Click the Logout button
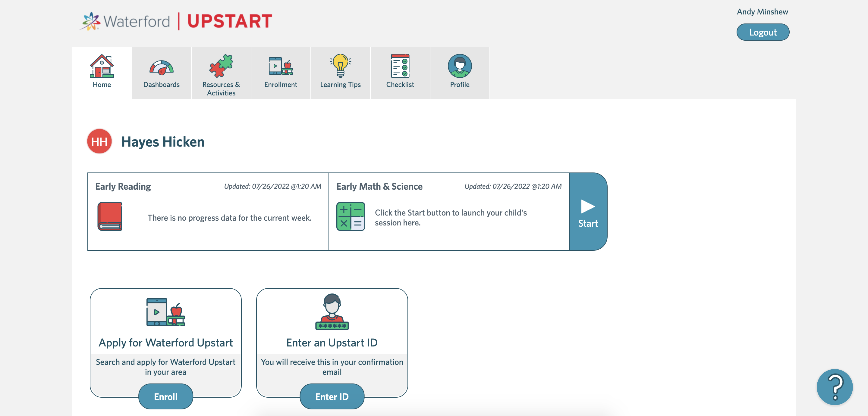This screenshot has height=416, width=868. point(763,32)
